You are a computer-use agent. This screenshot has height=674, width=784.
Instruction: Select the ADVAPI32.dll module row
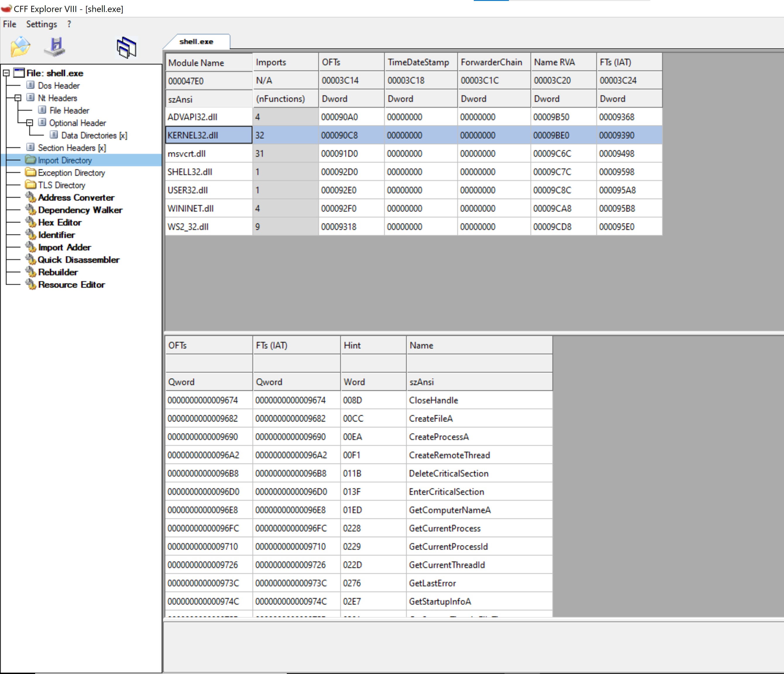pyautogui.click(x=414, y=117)
